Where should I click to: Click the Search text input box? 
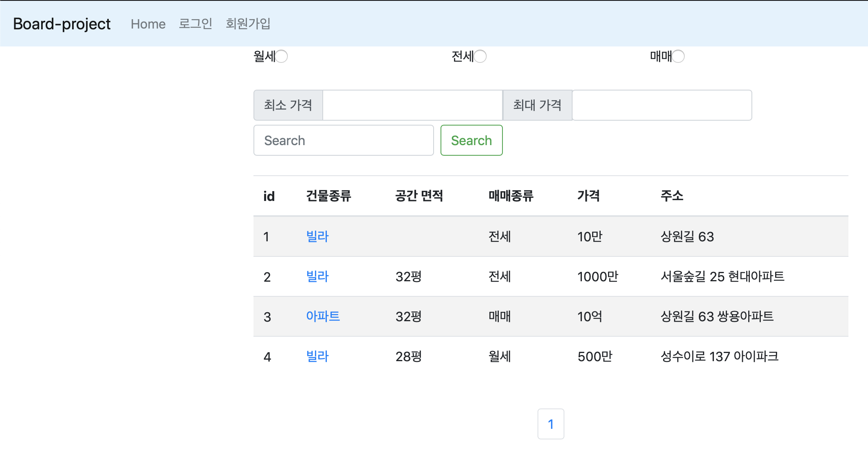pyautogui.click(x=343, y=141)
